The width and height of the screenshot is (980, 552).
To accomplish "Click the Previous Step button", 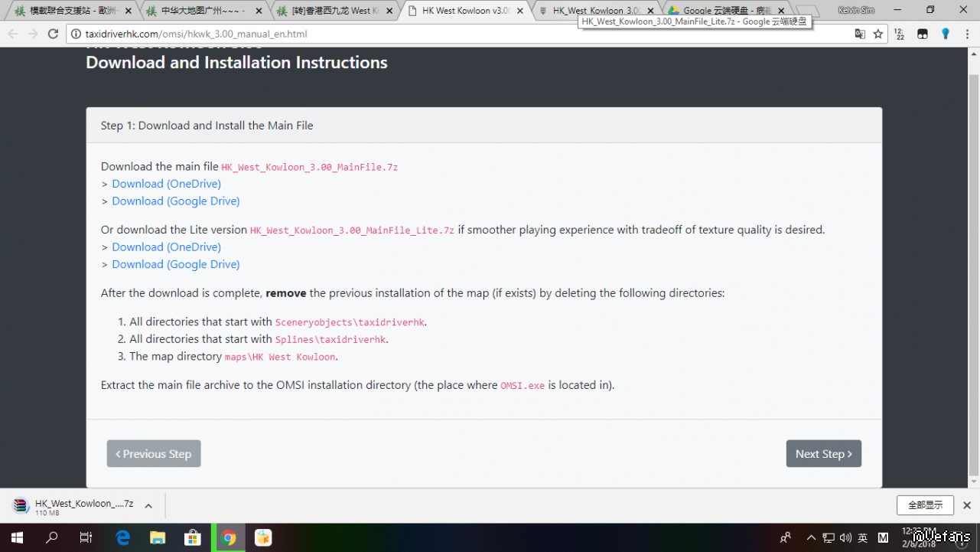I will (x=154, y=454).
